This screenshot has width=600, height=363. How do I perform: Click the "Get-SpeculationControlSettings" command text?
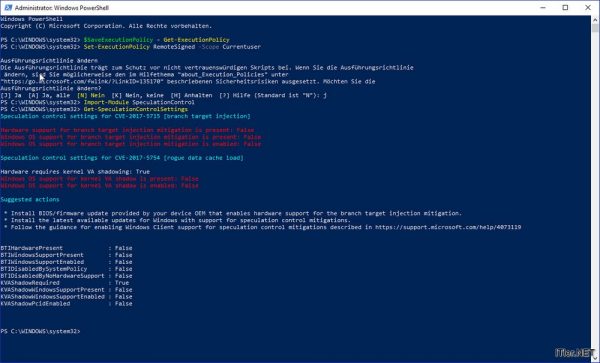click(136, 109)
